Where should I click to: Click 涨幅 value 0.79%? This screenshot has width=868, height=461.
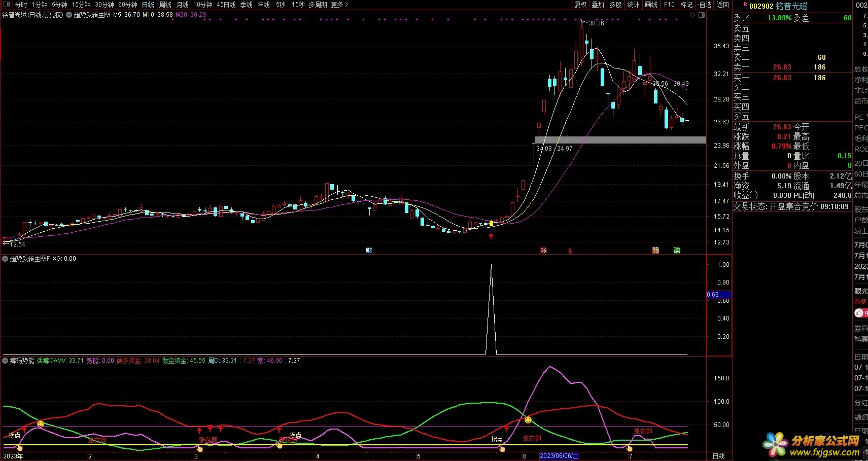781,146
